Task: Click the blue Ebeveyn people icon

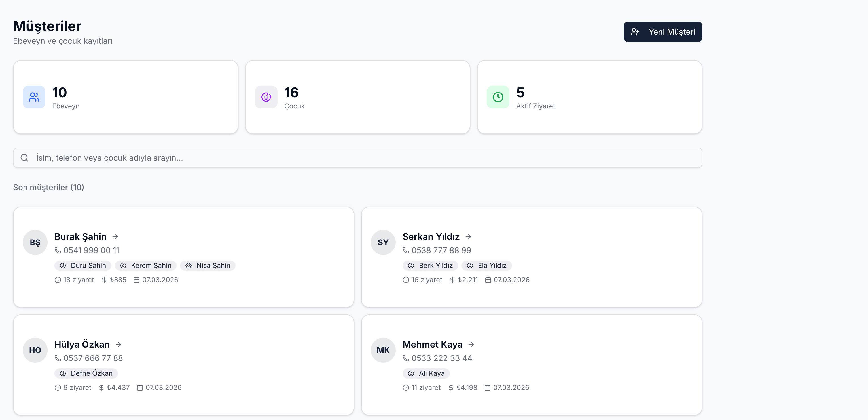Action: [34, 97]
